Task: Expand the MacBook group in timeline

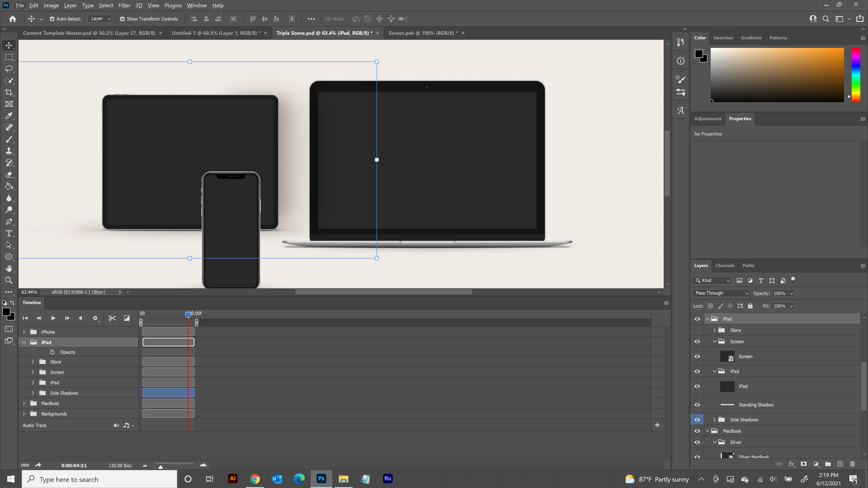Action: click(x=24, y=404)
